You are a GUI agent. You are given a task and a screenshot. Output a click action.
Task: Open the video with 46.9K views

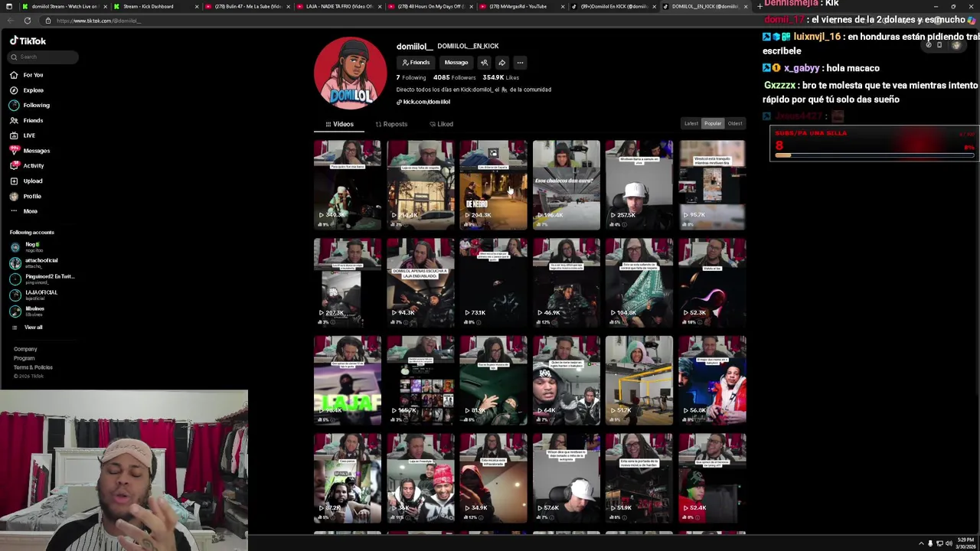point(567,282)
